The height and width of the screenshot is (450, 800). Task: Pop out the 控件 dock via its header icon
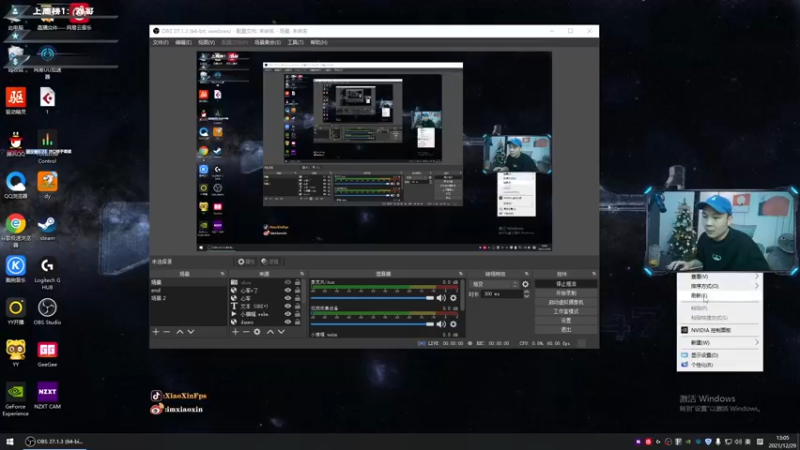click(x=594, y=274)
